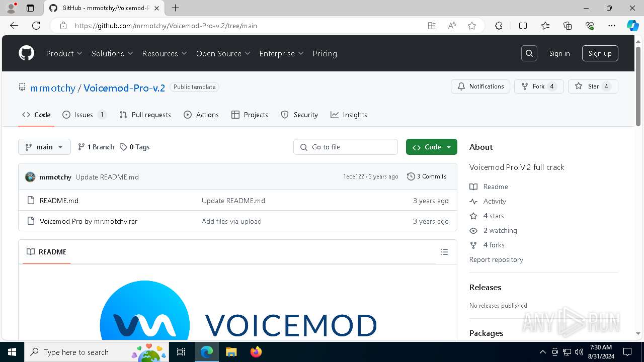Click the Sign in link
Viewport: 644px width, 362px height.
[x=559, y=53]
